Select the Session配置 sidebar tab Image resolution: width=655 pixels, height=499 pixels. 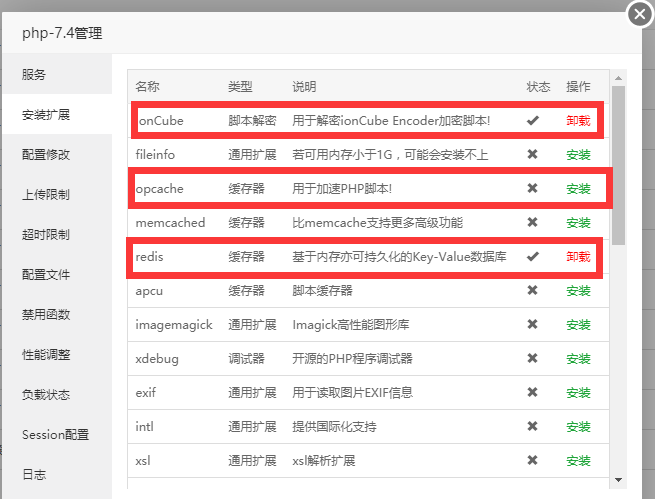pyautogui.click(x=57, y=434)
